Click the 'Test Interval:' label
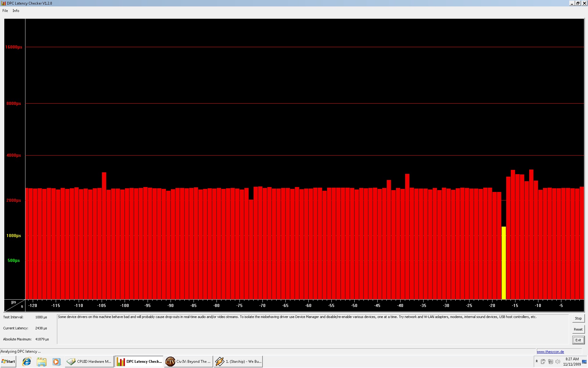The height and width of the screenshot is (368, 588). [13, 317]
